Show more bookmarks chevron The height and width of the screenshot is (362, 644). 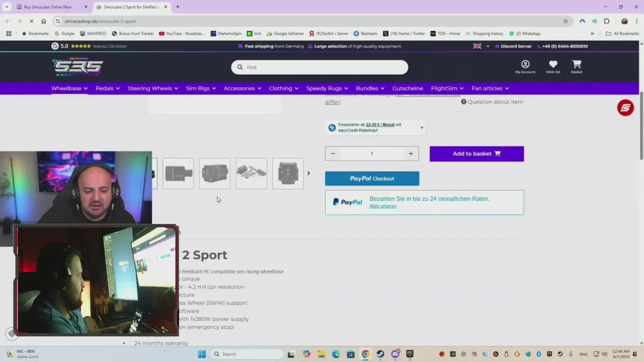(x=592, y=34)
